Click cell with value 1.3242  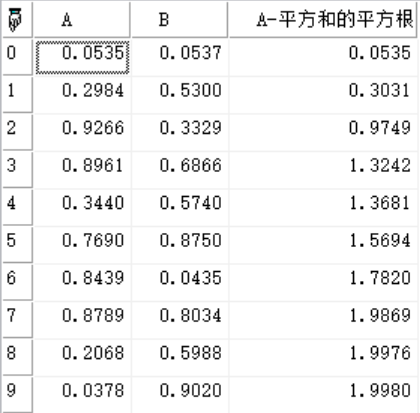tap(323, 170)
